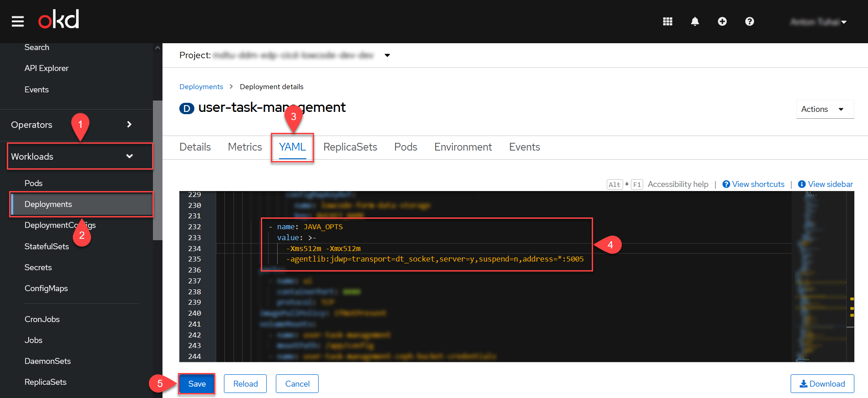The width and height of the screenshot is (868, 398).
Task: Save the YAML changes
Action: tap(197, 384)
